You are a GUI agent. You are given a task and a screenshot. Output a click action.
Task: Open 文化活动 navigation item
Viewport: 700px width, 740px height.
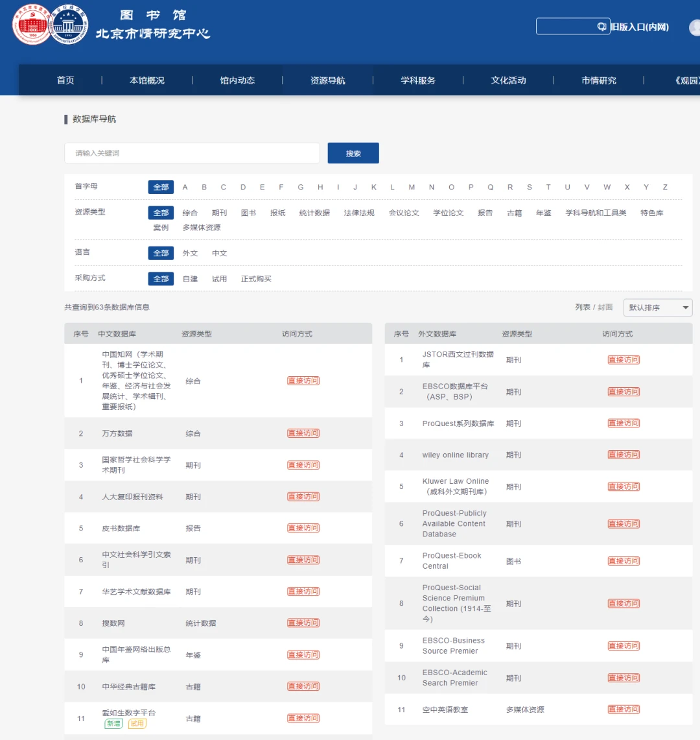click(509, 80)
